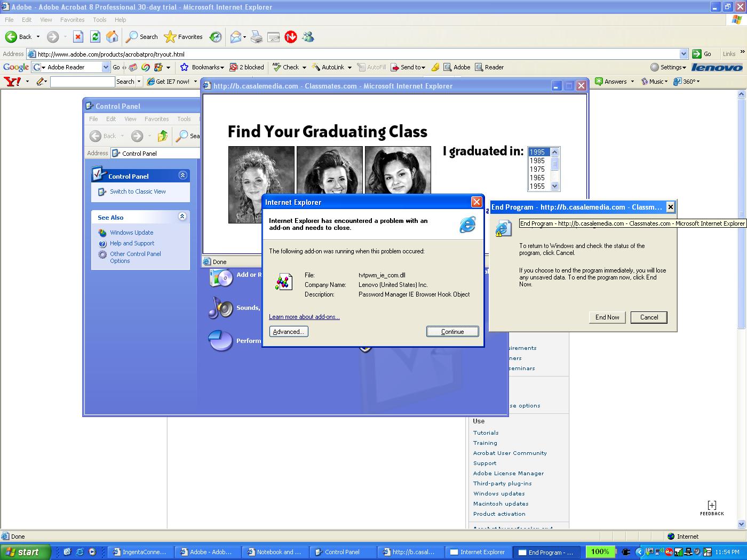Click the Messenger people icon
Viewport: 747px width, 560px height.
[308, 37]
